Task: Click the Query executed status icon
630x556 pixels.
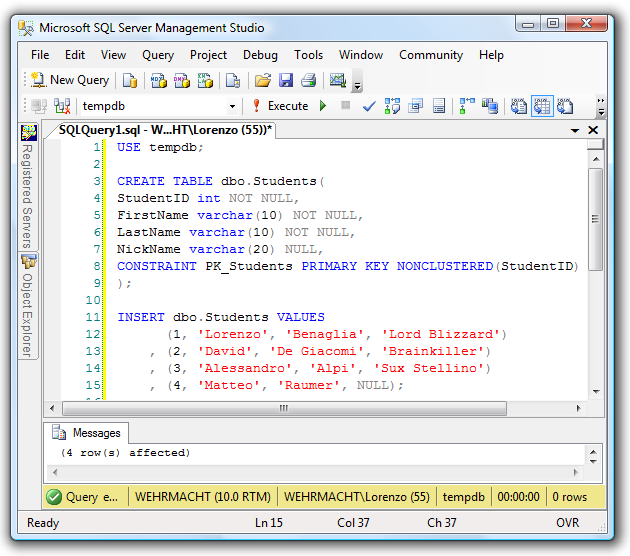Action: [x=54, y=497]
